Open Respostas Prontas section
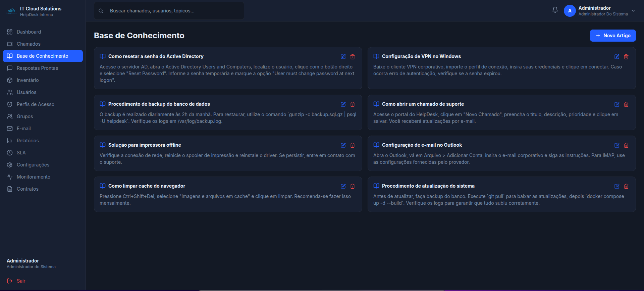Screen dimensions: 644x291 pos(43,68)
